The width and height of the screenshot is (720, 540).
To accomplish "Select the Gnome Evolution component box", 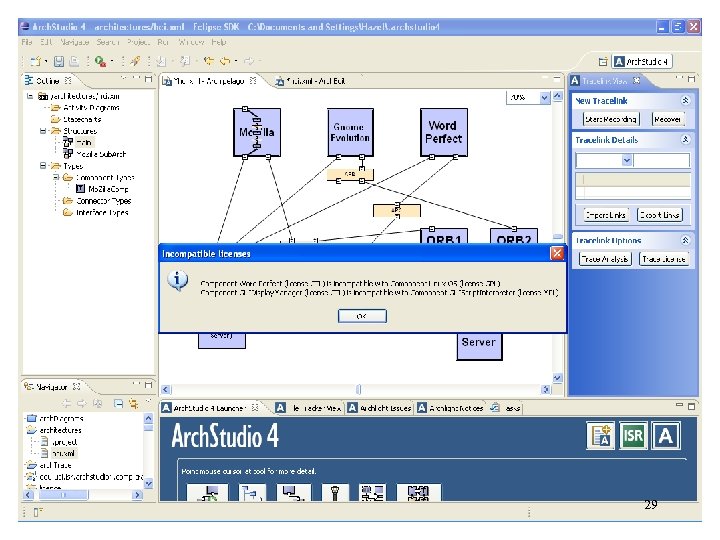I will [x=350, y=132].
